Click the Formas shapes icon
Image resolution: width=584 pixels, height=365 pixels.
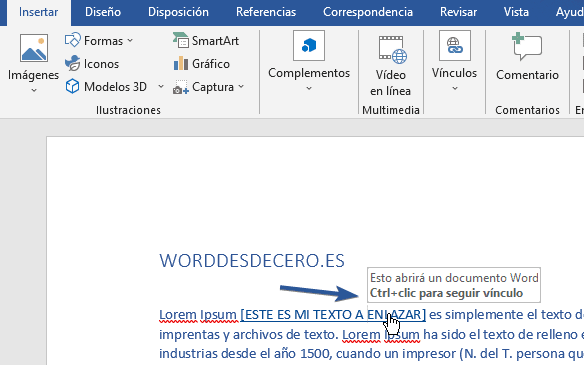click(x=73, y=40)
